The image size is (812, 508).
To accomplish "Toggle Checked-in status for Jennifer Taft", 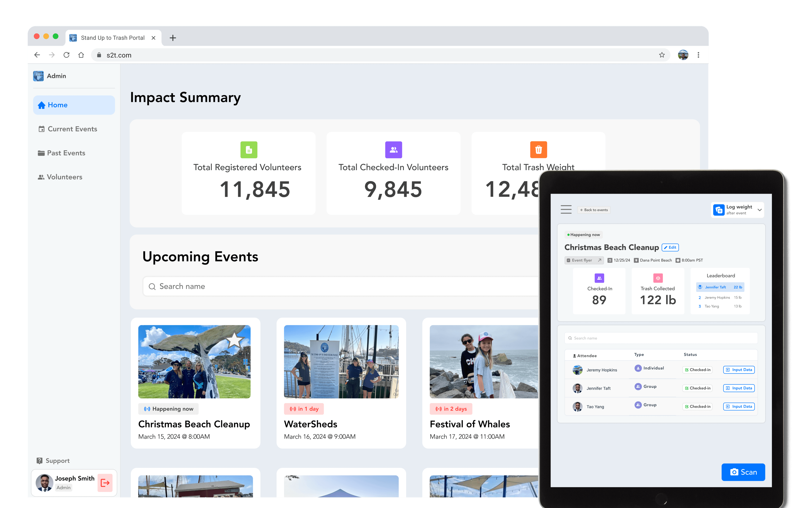I will 697,388.
